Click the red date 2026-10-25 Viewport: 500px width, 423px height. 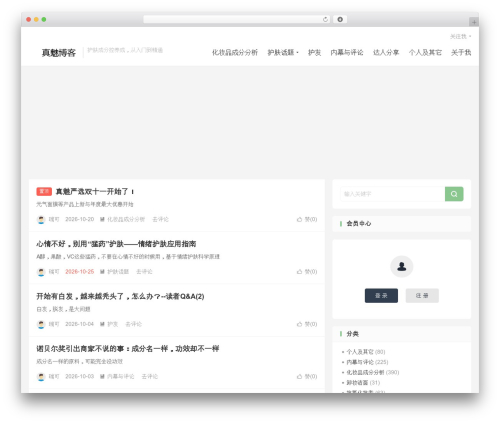click(80, 272)
